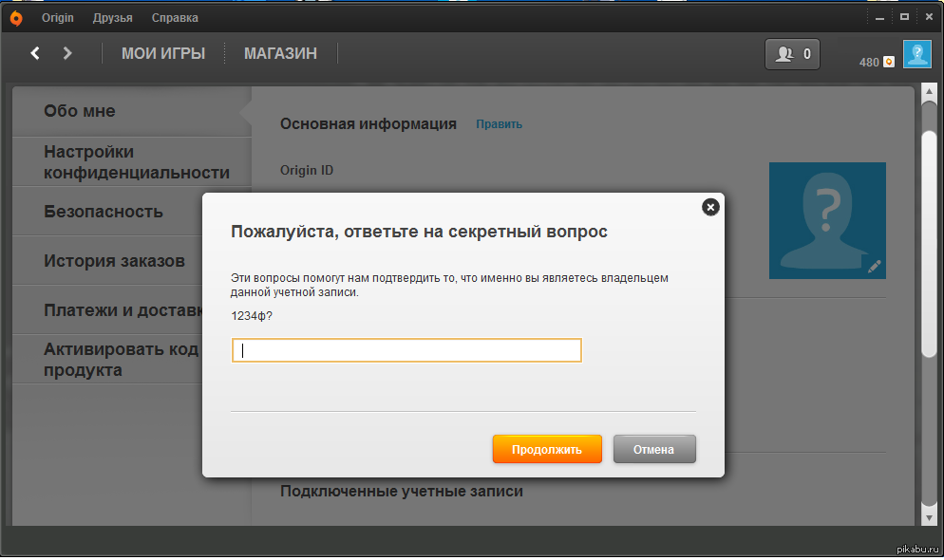Click the secret question text 1234ф?
The width and height of the screenshot is (944, 560).
[x=252, y=316]
